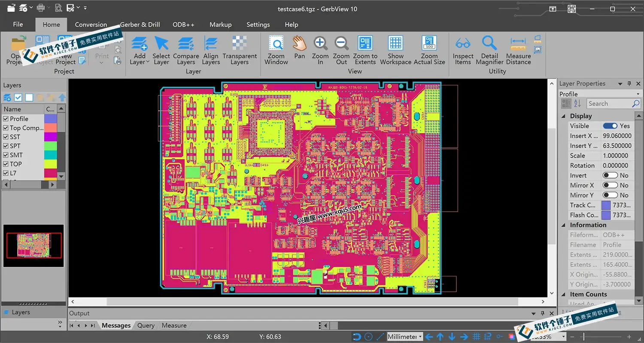Screen dimensions: 644x343
Task: Turn off the Visible toggle
Action: [x=610, y=126]
